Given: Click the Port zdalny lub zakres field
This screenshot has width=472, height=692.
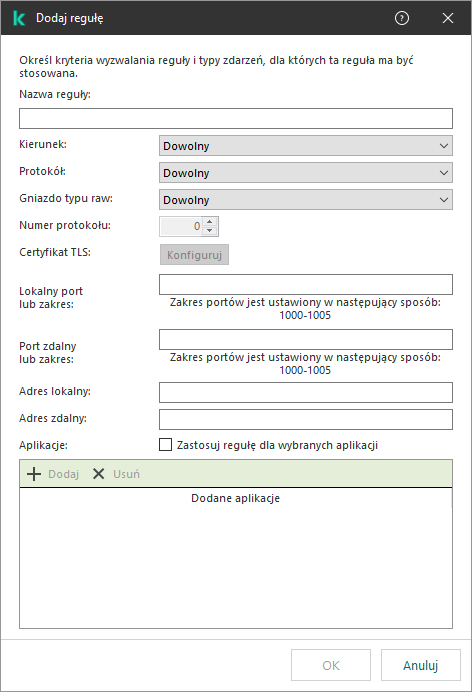Looking at the screenshot, I should coord(306,339).
